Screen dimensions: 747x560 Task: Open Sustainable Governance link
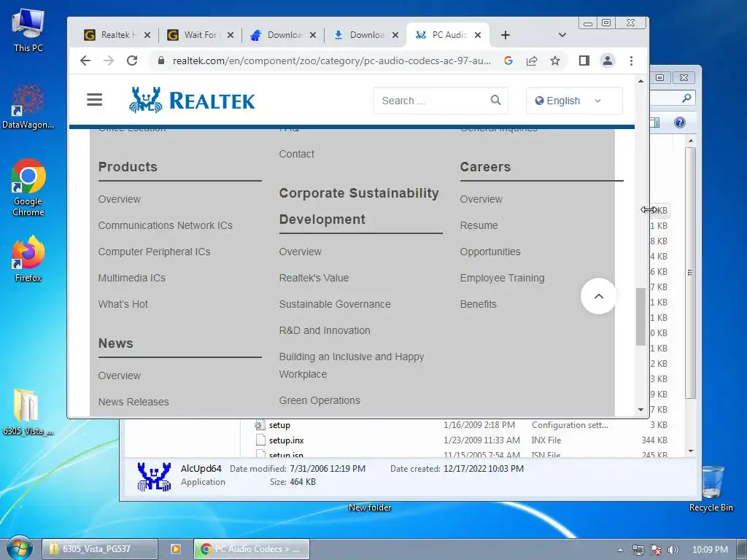[x=335, y=304]
